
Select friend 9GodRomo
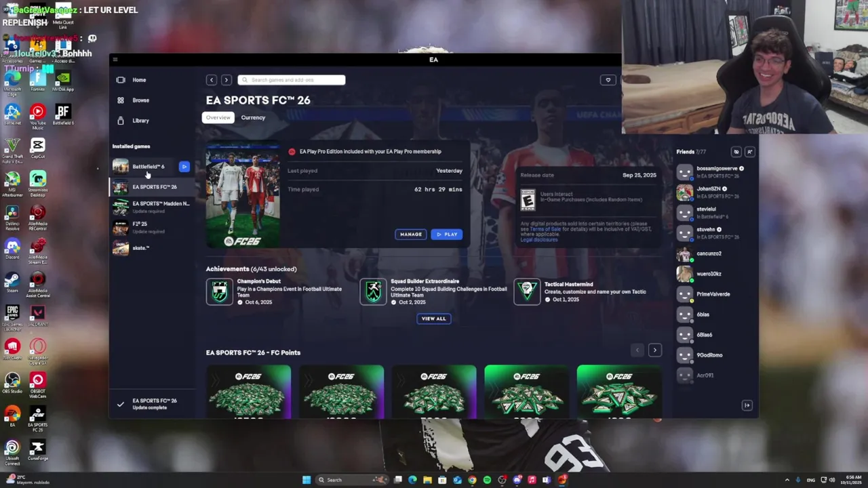714,355
